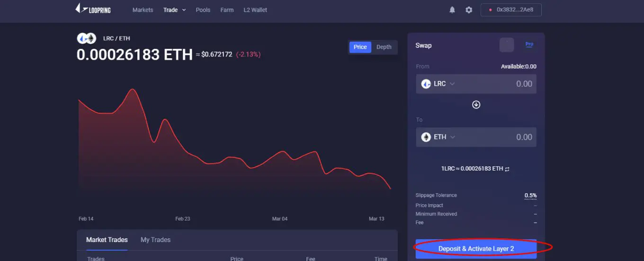Click the square icon beside Pro

pyautogui.click(x=507, y=45)
